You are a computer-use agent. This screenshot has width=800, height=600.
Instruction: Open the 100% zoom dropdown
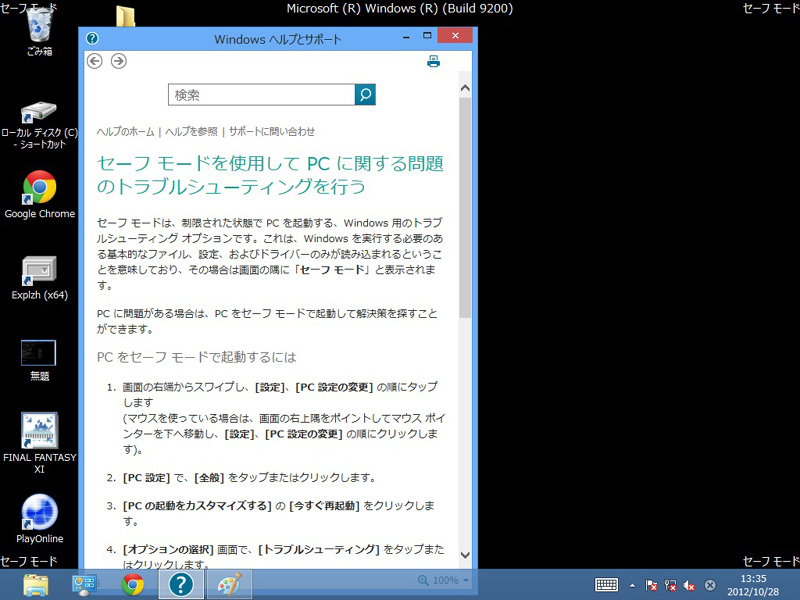tap(443, 580)
